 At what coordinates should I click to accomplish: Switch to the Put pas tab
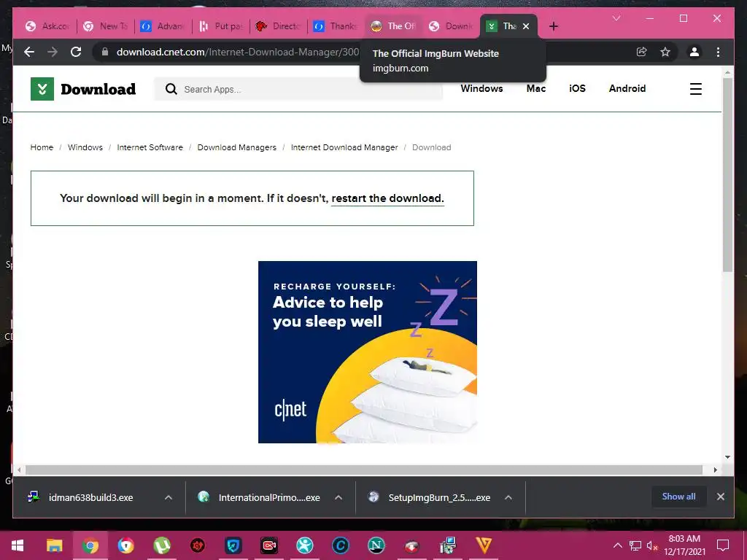(x=221, y=26)
